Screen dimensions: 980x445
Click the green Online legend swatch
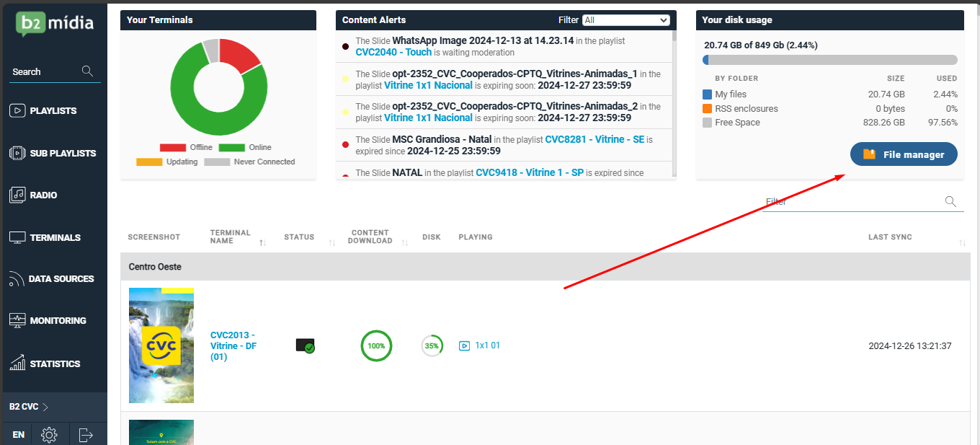click(x=231, y=147)
